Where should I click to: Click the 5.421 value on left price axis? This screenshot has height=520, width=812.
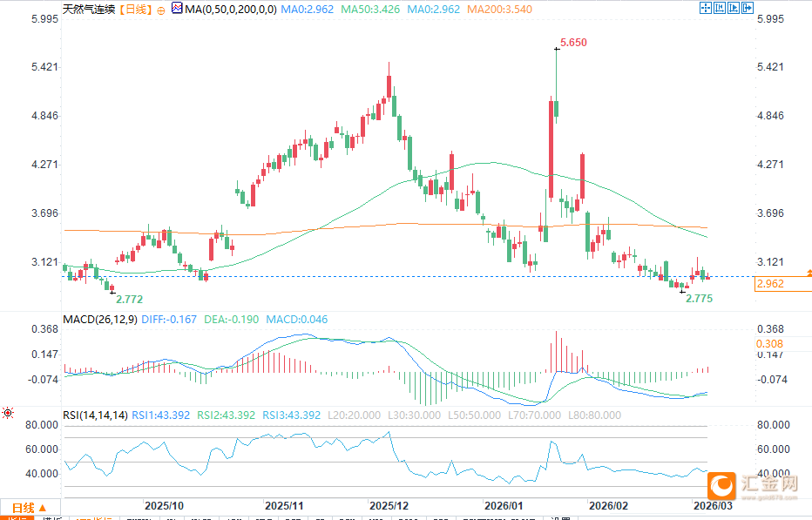(45, 67)
